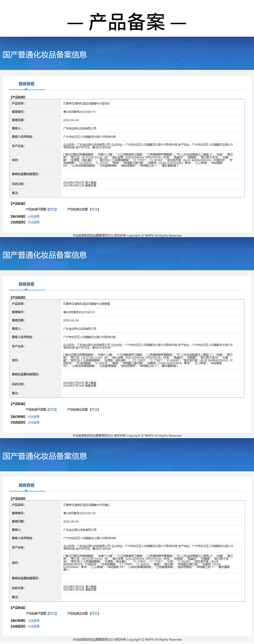This screenshot has width=254, height=644.
Task: View 执行标准 of filing 粤G妆网备字2022166121
Action: point(33,417)
